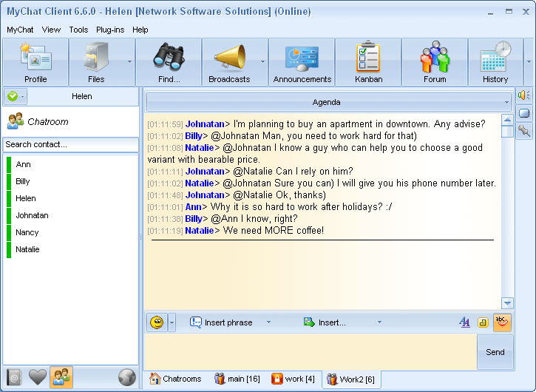The image size is (536, 392).
Task: Toggle sound speaker icon
Action: 523,95
